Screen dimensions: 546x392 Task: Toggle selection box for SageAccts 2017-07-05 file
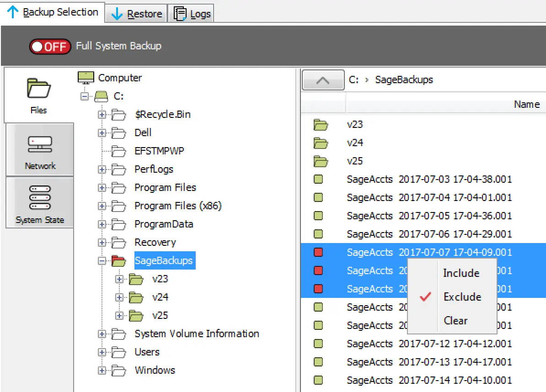[318, 216]
